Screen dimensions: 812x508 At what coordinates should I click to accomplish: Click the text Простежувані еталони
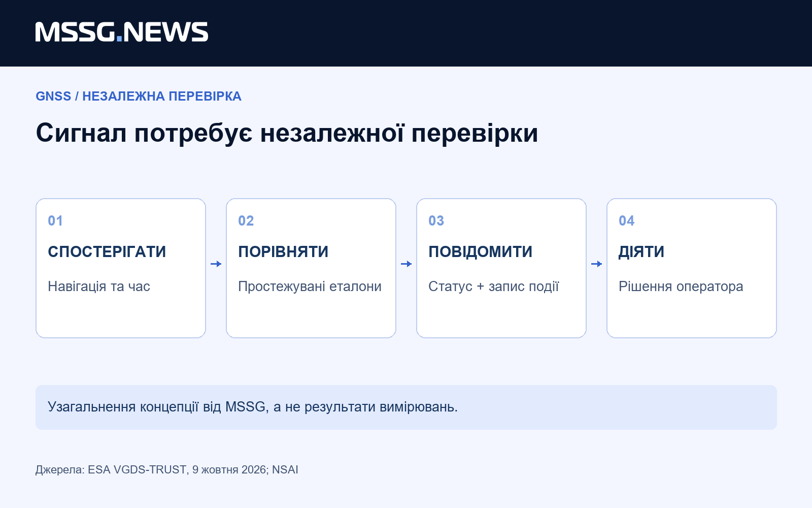tap(310, 287)
